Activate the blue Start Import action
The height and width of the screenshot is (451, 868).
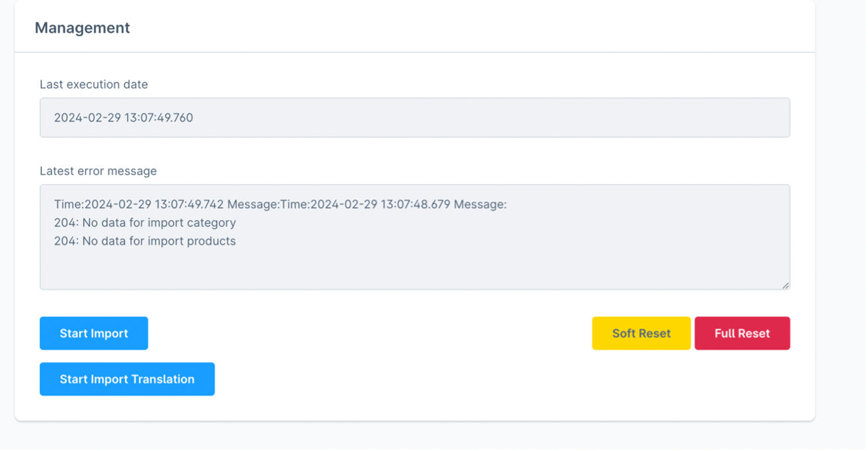tap(93, 333)
